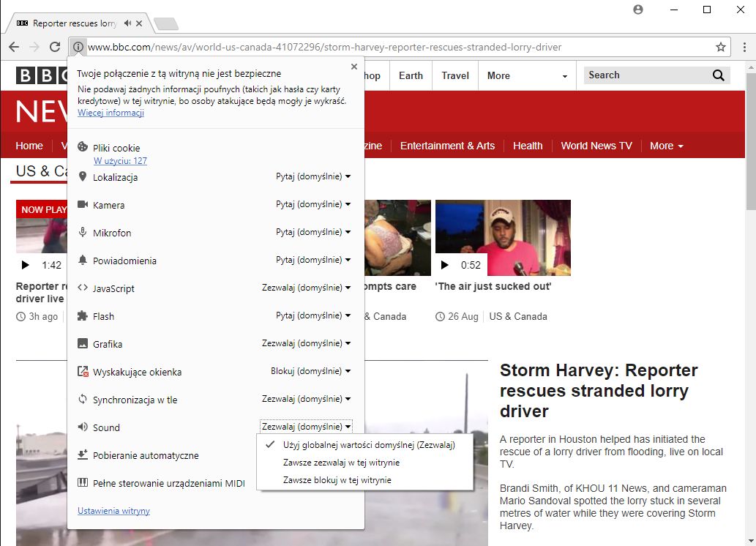The image size is (756, 546).
Task: Open the Health section in navigation
Action: (528, 146)
